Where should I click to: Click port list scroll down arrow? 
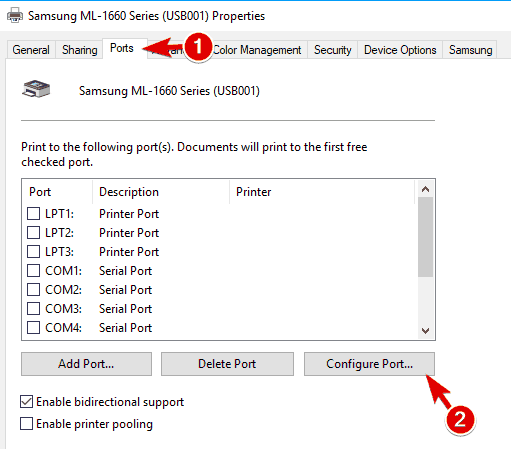coord(425,331)
